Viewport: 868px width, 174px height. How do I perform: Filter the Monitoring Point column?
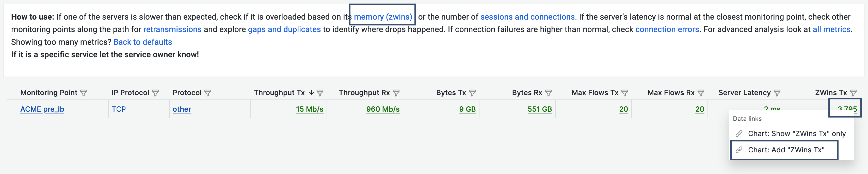(84, 93)
